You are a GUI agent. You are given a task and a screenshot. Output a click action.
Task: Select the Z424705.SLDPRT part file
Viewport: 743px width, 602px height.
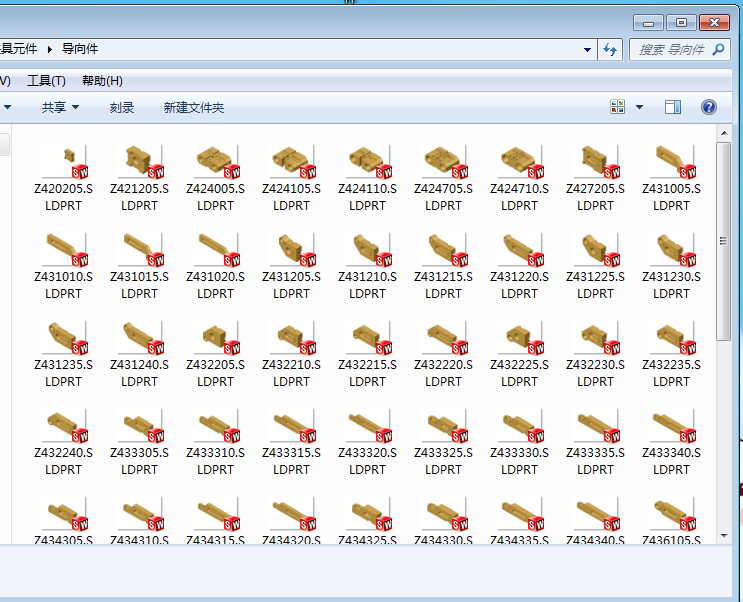pyautogui.click(x=444, y=178)
